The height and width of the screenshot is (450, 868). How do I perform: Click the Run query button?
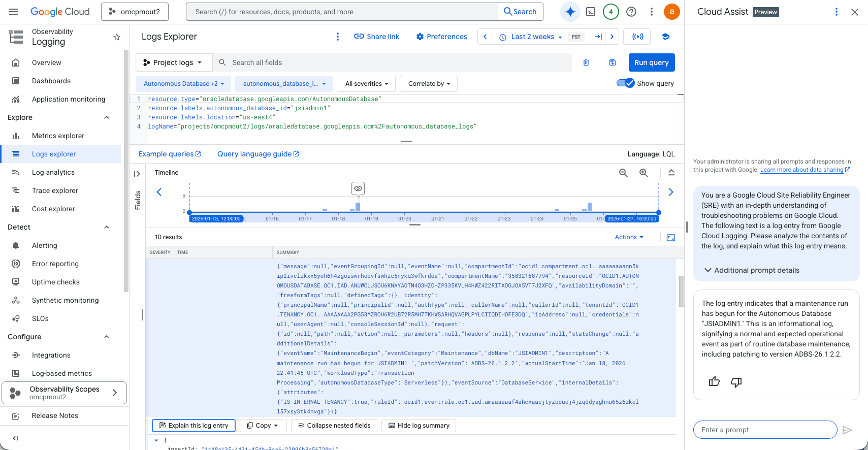click(x=652, y=62)
